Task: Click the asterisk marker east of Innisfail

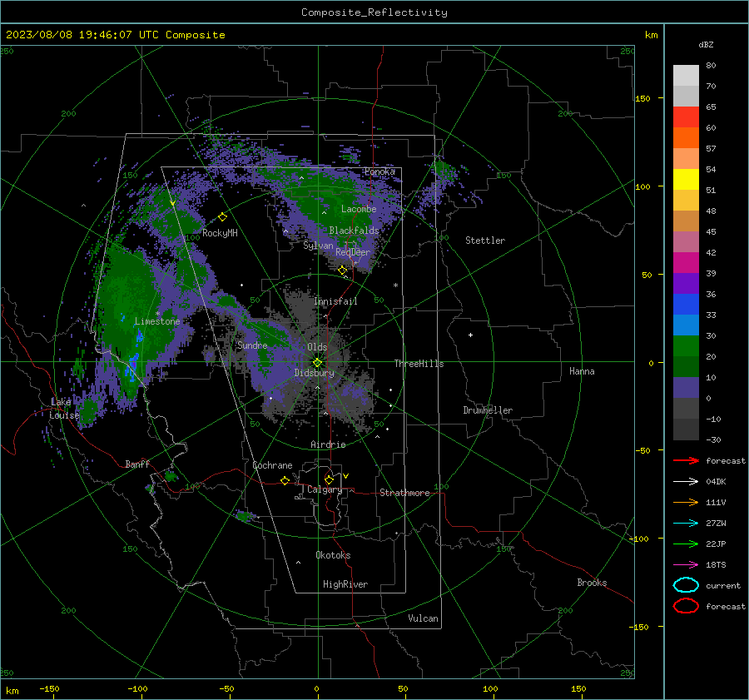Action: coord(395,285)
